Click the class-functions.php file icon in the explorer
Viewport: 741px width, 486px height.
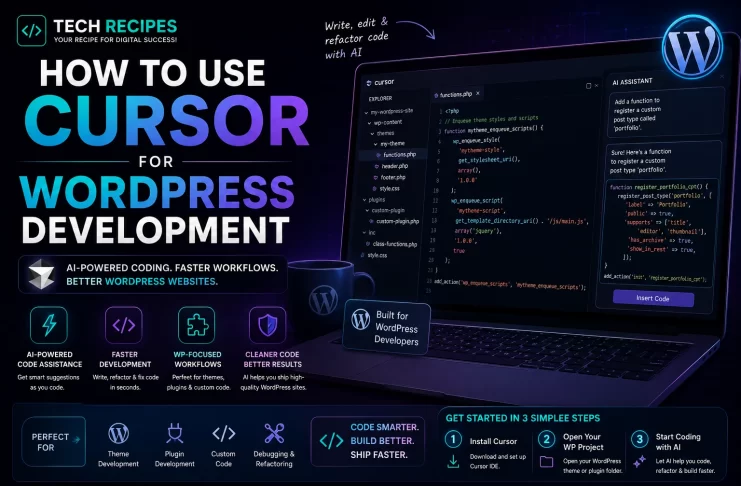pyautogui.click(x=368, y=244)
